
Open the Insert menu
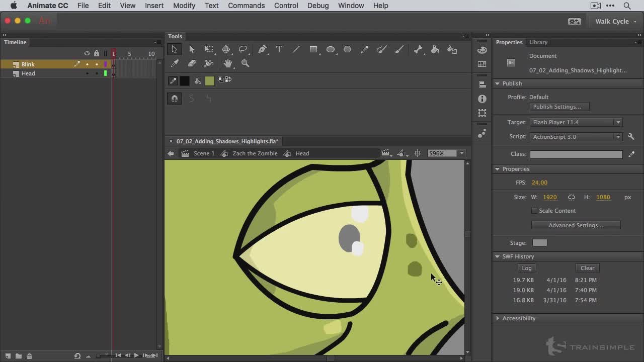[x=154, y=6]
